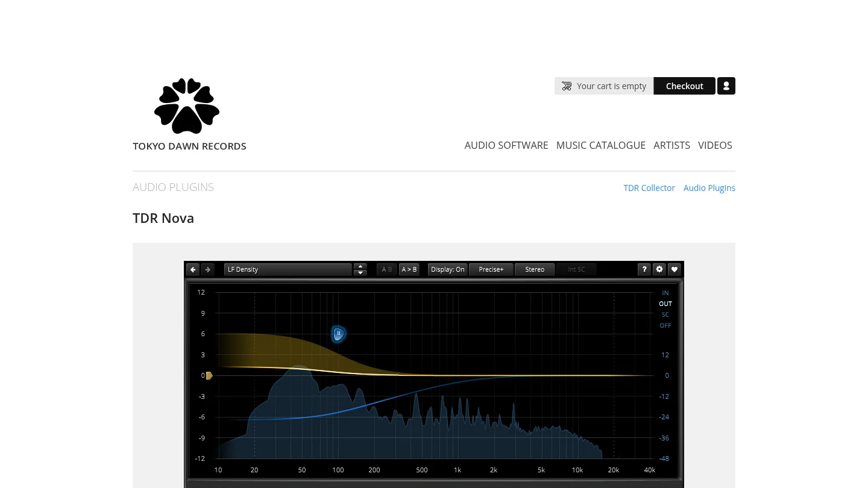Open the plugin settings gear

pos(659,269)
